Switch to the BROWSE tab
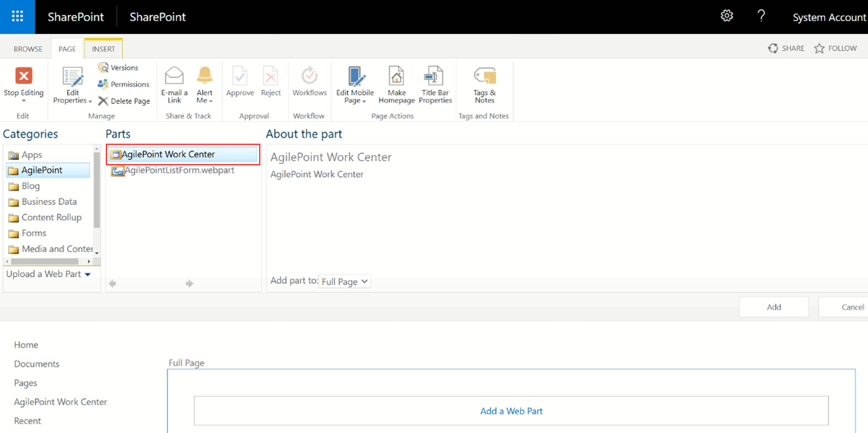868x433 pixels. pos(28,49)
